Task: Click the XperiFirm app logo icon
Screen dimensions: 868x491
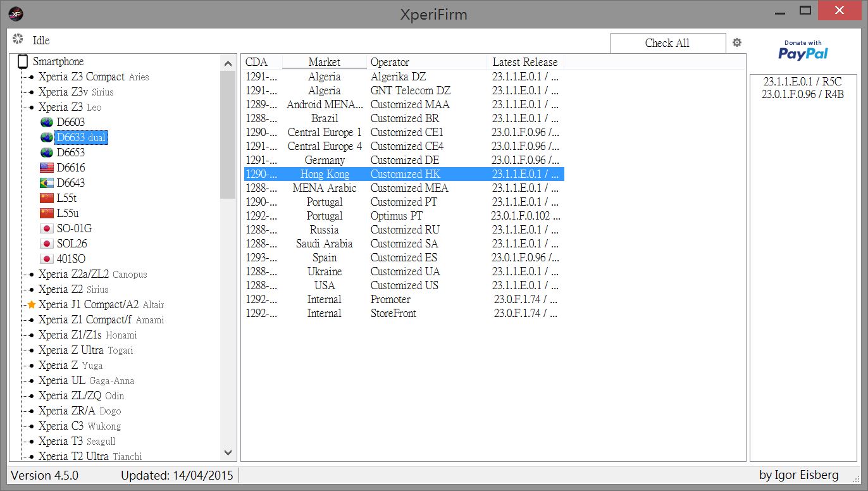Action: point(17,13)
